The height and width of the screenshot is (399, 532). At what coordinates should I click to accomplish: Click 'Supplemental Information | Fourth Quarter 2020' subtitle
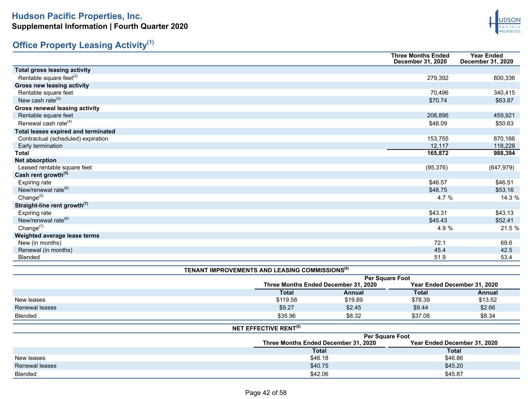click(100, 26)
